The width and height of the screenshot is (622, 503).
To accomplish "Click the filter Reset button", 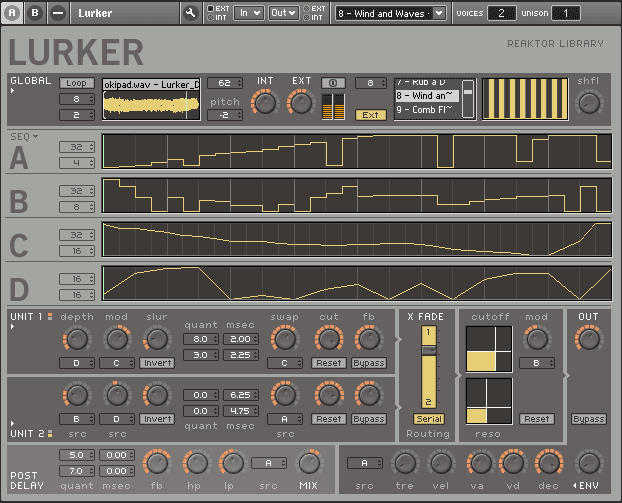I will [x=537, y=419].
